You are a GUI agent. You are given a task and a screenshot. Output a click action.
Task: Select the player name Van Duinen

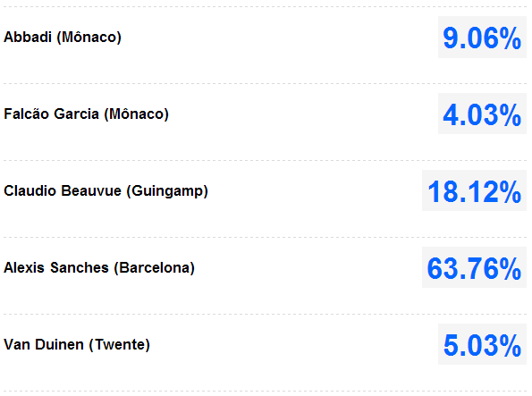click(x=44, y=345)
